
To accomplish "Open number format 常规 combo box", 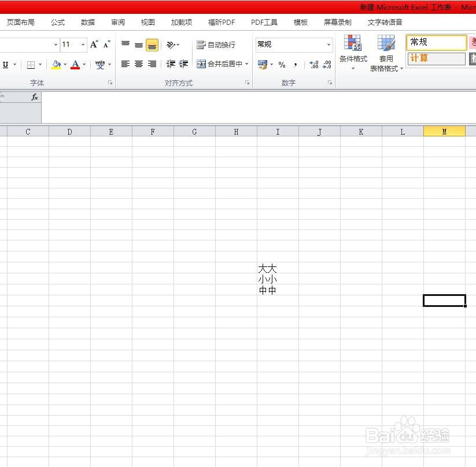I will coord(294,45).
